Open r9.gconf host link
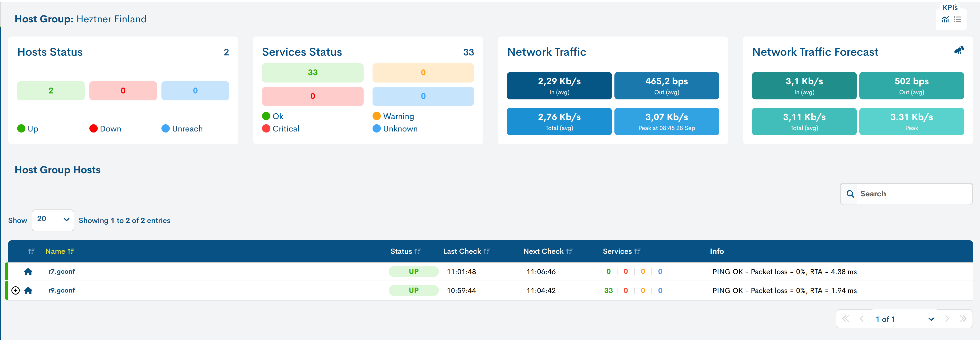Image resolution: width=980 pixels, height=340 pixels. point(62,291)
